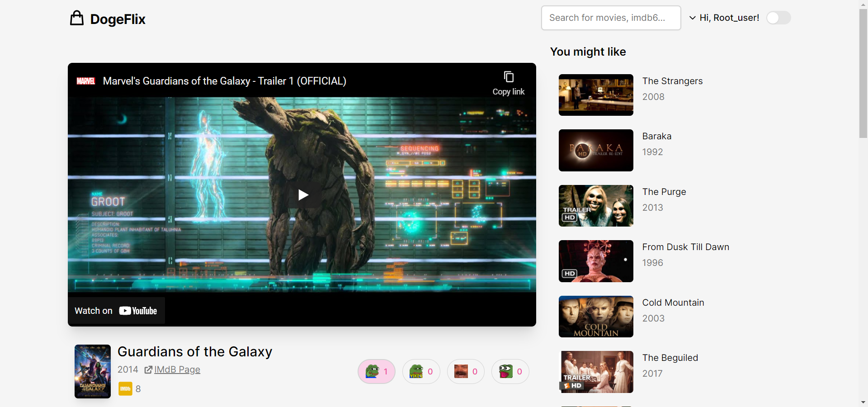Click the Guardians of the Galaxy poster image
The width and height of the screenshot is (868, 407).
(93, 371)
